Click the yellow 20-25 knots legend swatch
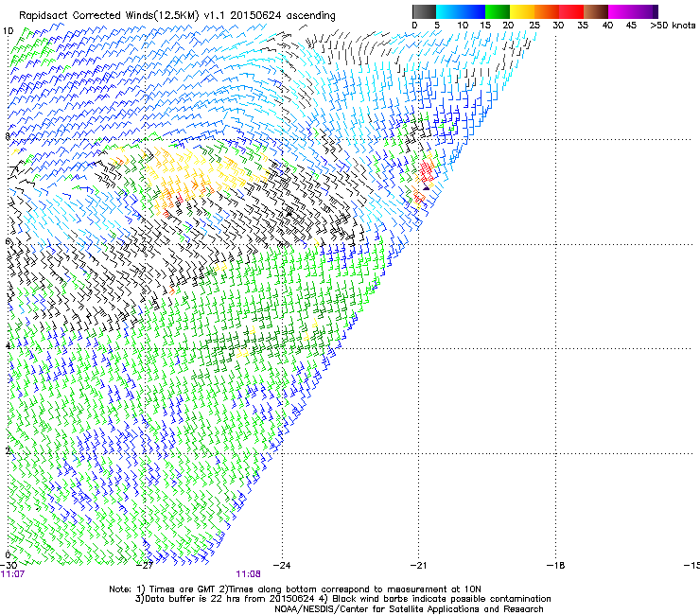Screen dimensions: 700x615 pyautogui.click(x=521, y=11)
